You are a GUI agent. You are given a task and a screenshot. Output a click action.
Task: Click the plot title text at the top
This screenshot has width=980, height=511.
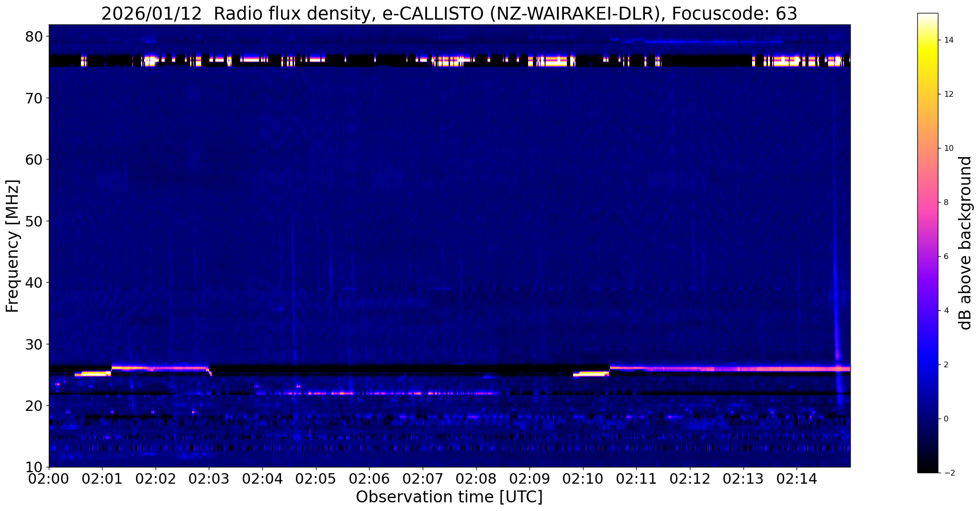[x=449, y=14]
